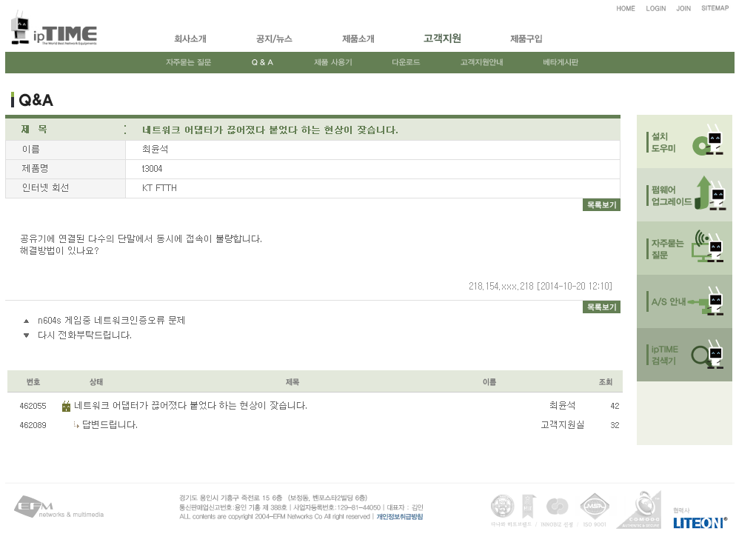Open the 제품소개 menu
The width and height of the screenshot is (756, 551).
point(358,39)
